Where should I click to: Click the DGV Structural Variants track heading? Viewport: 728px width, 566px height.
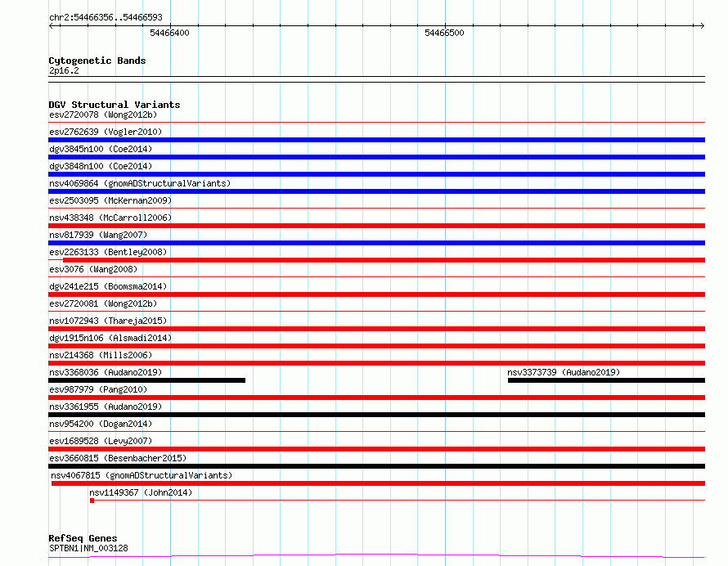point(115,105)
